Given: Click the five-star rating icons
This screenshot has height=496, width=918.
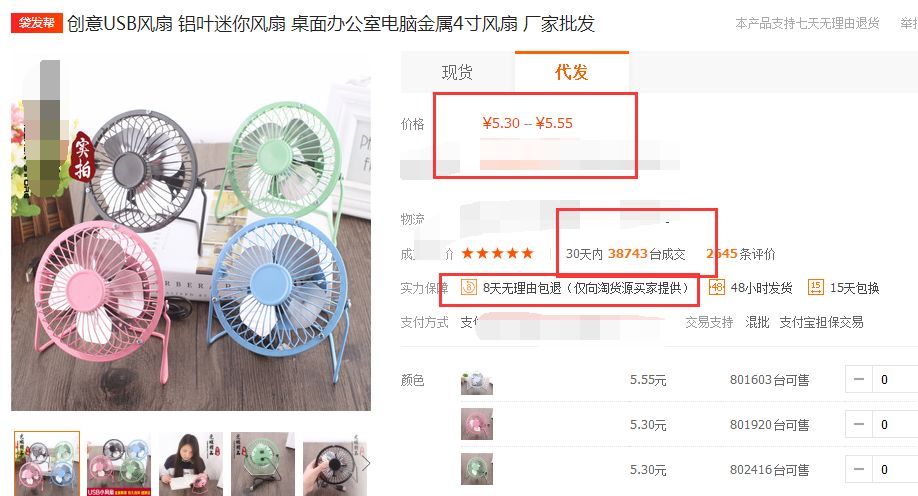Looking at the screenshot, I should (497, 253).
